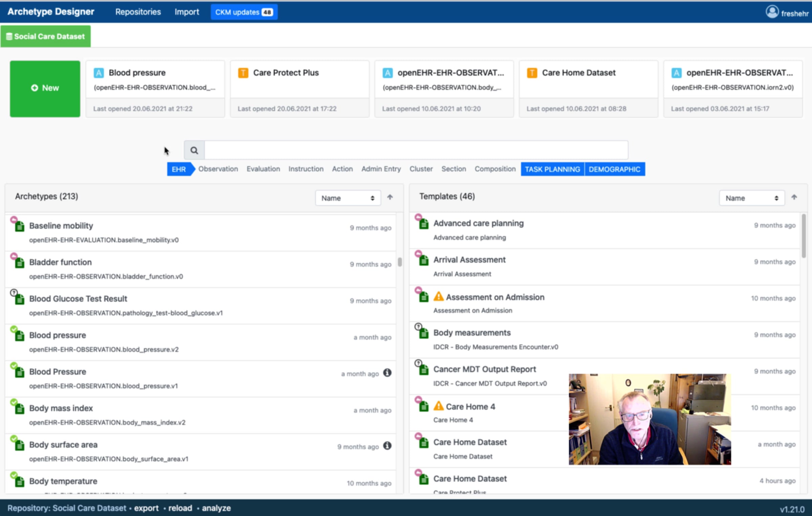Click warning icon beside Care Home 4
The height and width of the screenshot is (516, 812).
(438, 406)
